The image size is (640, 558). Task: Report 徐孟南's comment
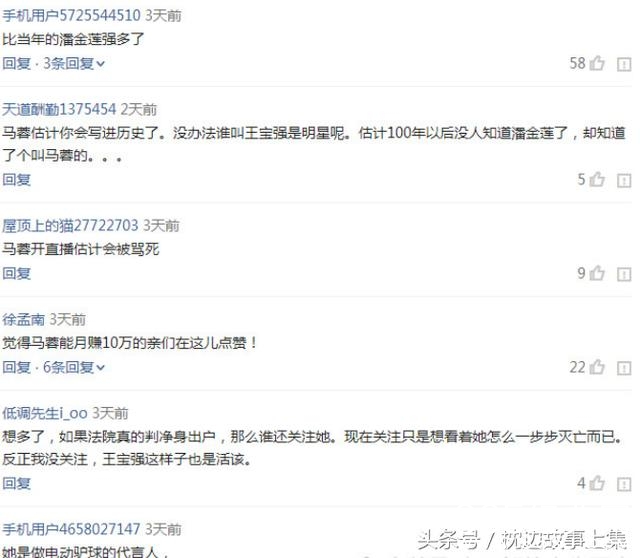pyautogui.click(x=624, y=368)
